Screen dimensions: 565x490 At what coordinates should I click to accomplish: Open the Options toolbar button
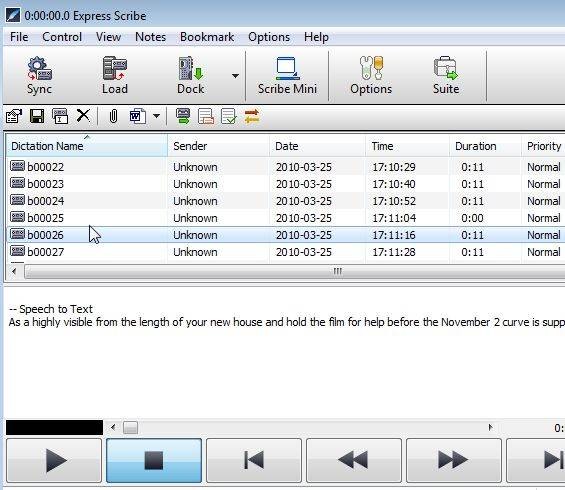[371, 76]
